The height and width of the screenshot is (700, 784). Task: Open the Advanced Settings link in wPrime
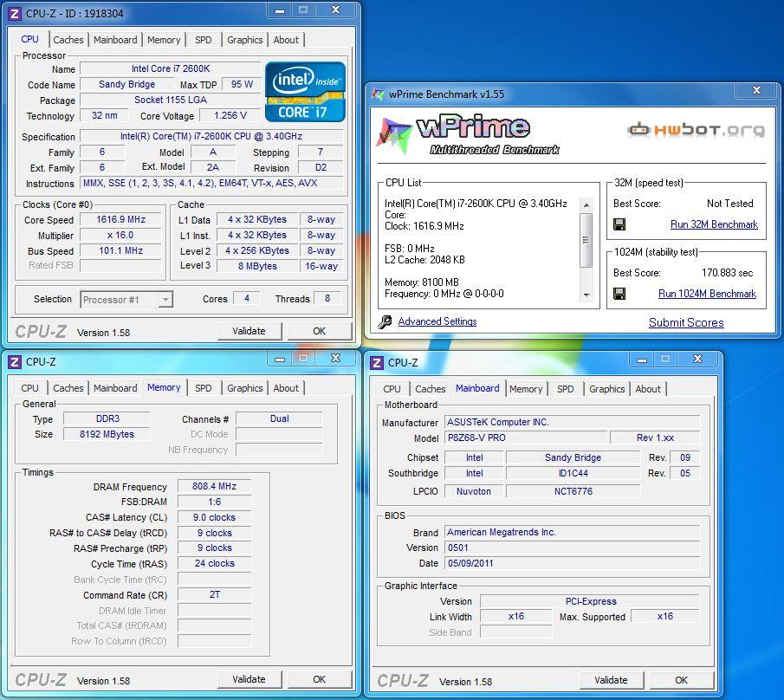(x=437, y=321)
